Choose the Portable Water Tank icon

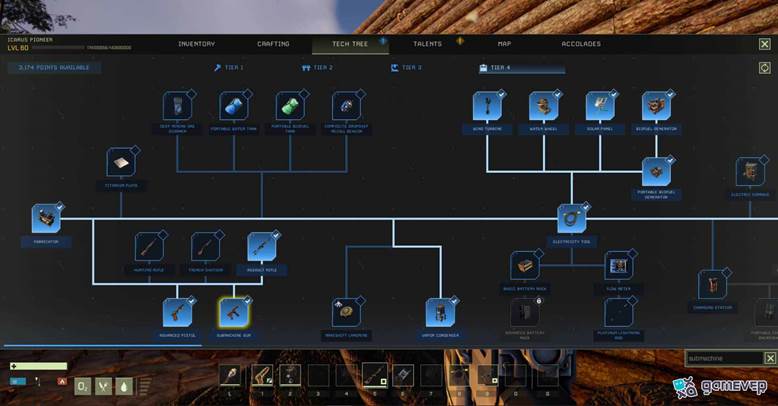click(234, 106)
